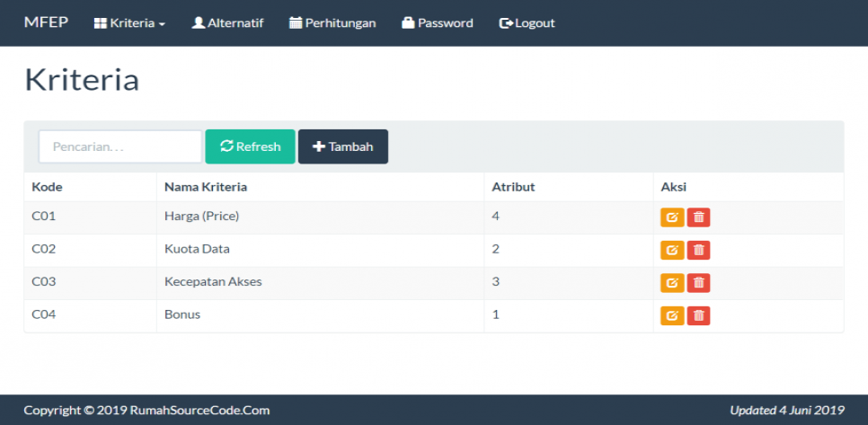Remove the Bonus criteria row
Image resolution: width=868 pixels, height=425 pixels.
(x=698, y=315)
